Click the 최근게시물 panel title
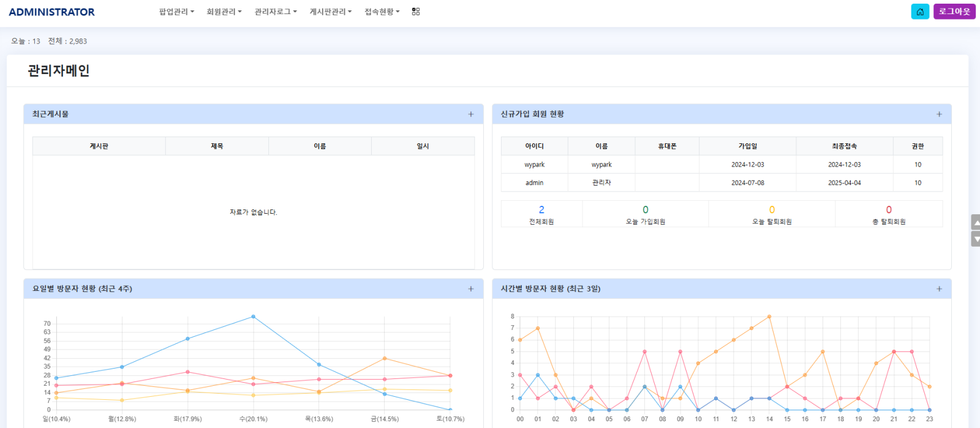The width and height of the screenshot is (980, 428). (x=50, y=115)
